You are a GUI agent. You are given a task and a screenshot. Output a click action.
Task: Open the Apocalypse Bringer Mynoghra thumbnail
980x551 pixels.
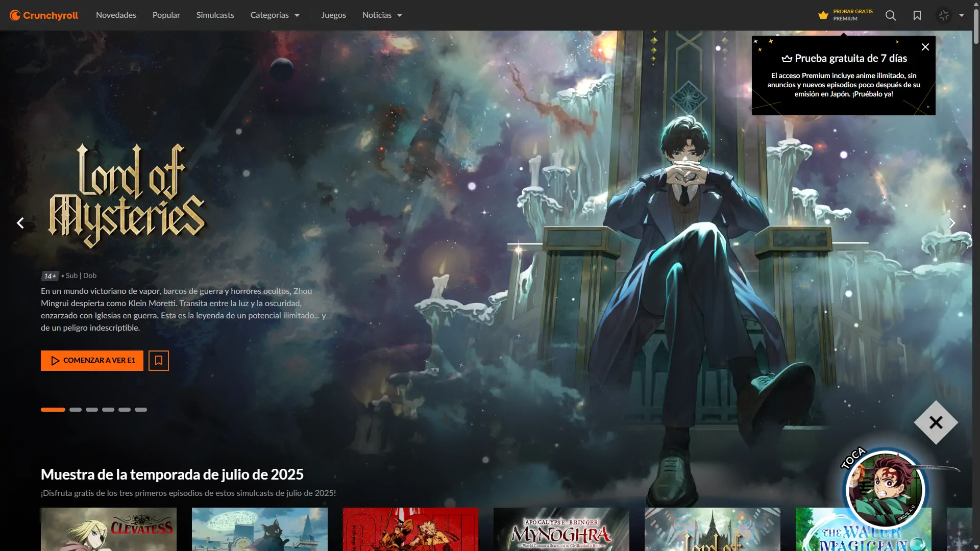(x=561, y=529)
